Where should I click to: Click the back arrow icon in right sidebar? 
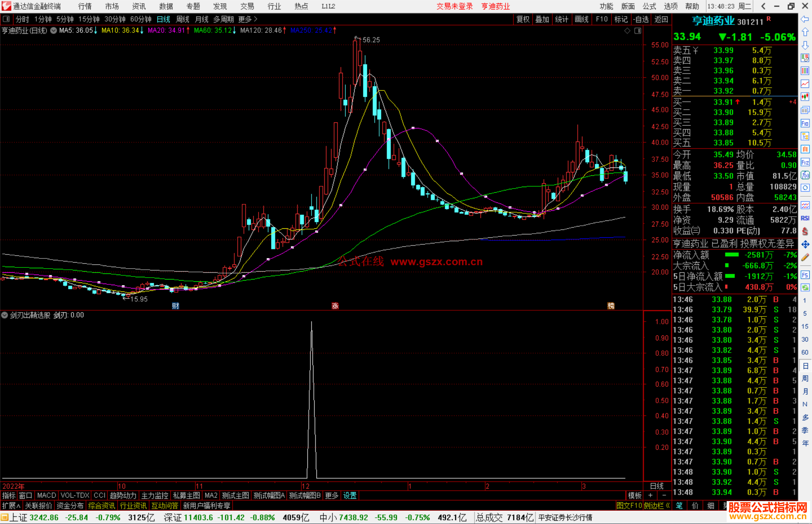click(x=805, y=19)
